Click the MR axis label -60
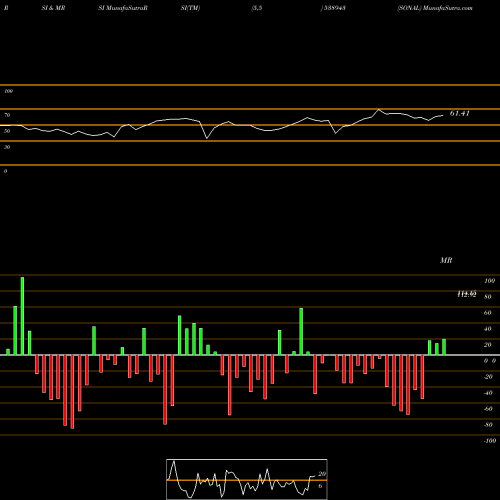Image resolution: width=500 pixels, height=500 pixels. coord(488,409)
